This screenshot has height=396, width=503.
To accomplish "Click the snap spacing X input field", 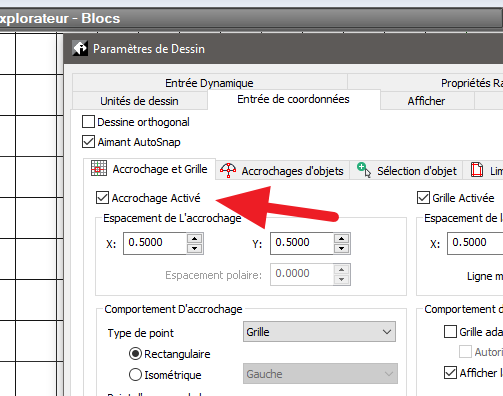I will click(155, 243).
